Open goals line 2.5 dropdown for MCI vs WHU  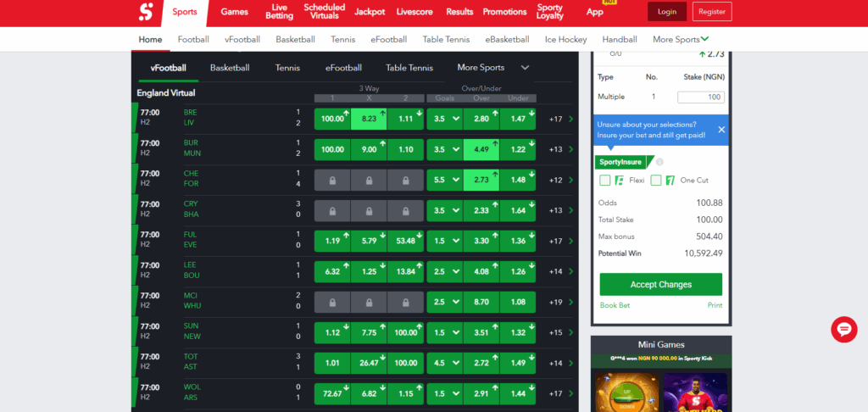click(x=444, y=303)
